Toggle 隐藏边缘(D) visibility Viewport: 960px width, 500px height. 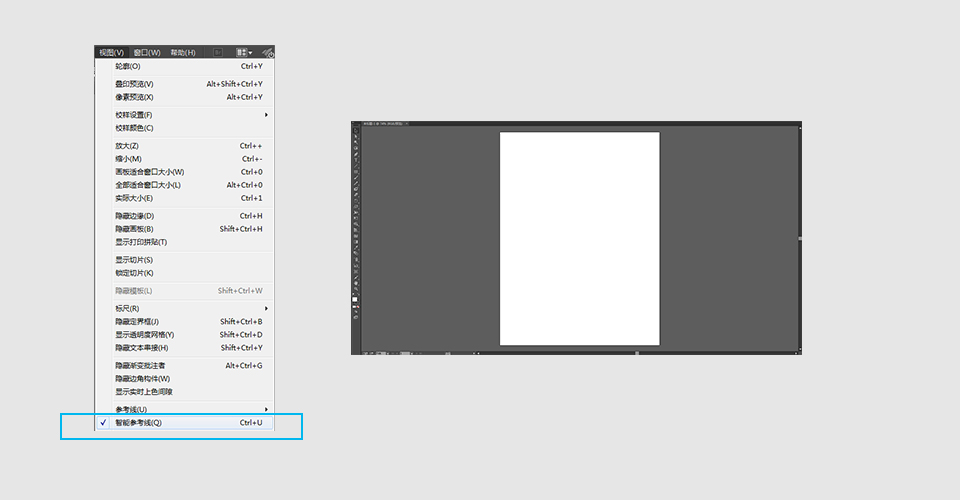(135, 216)
